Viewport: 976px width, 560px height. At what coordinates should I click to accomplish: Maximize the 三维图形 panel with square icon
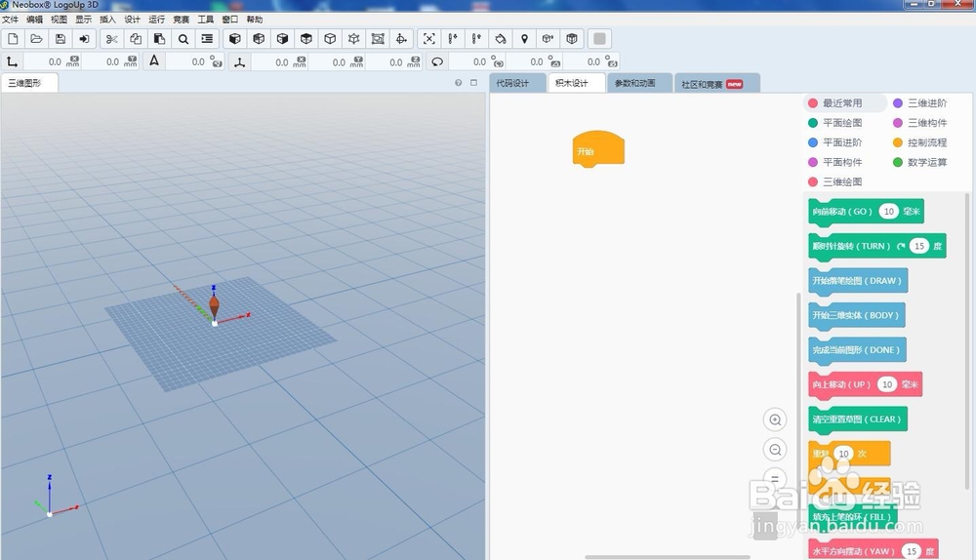(473, 82)
